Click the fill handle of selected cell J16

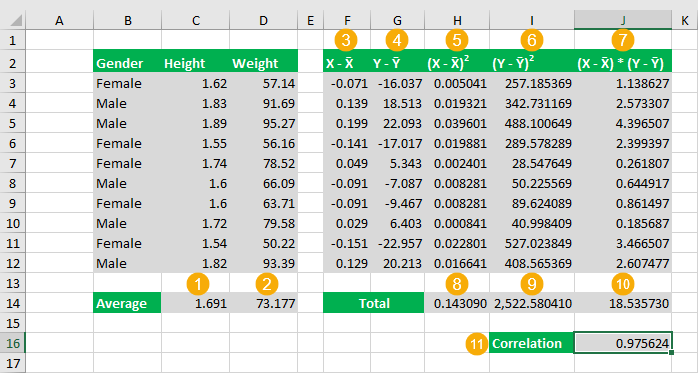tap(671, 353)
